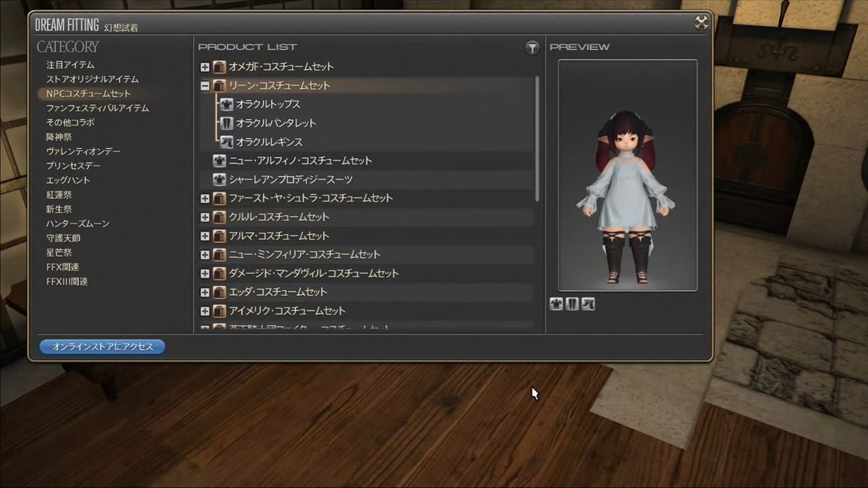Select the 降神祭 category
The image size is (868, 488).
point(59,137)
